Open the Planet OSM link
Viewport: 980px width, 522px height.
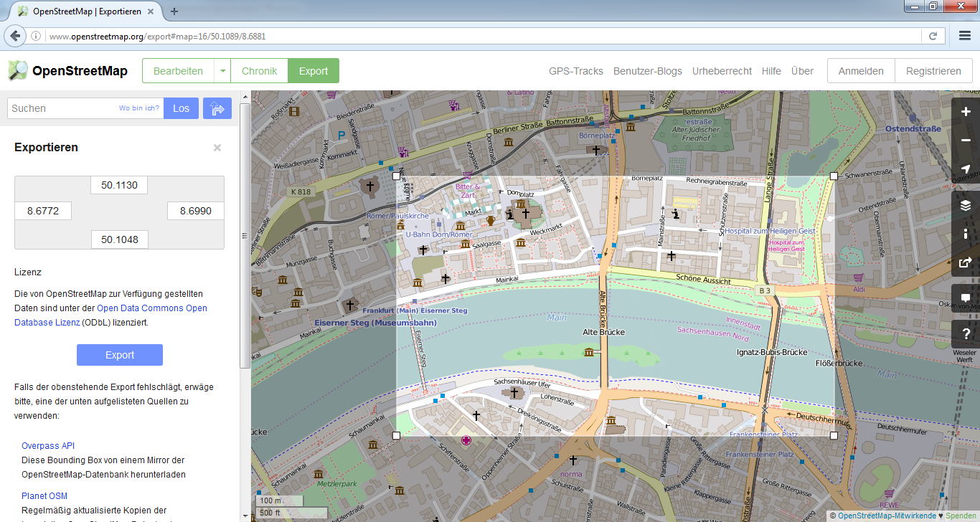[44, 496]
